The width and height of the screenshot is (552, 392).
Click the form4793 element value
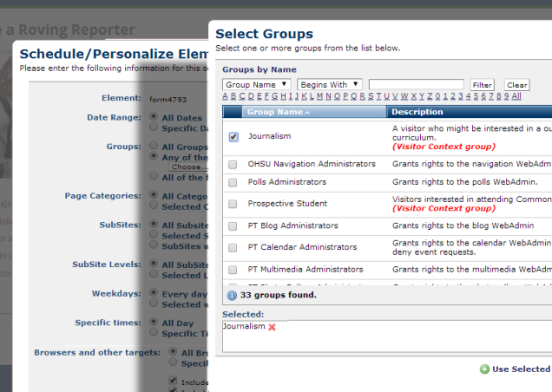(x=168, y=100)
